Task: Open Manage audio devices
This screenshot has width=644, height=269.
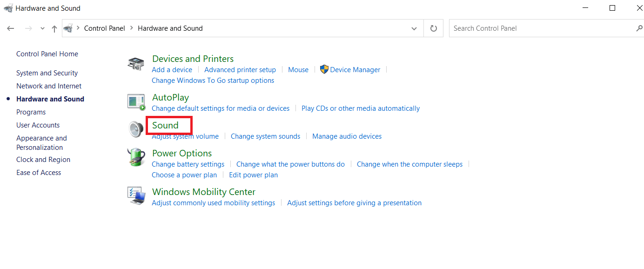Action: point(347,136)
